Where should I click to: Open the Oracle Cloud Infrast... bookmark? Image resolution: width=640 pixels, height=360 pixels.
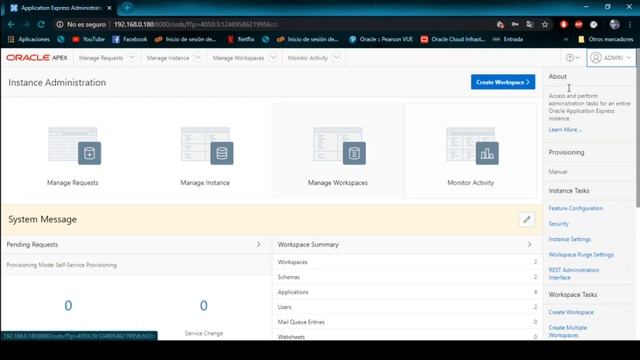[453, 39]
